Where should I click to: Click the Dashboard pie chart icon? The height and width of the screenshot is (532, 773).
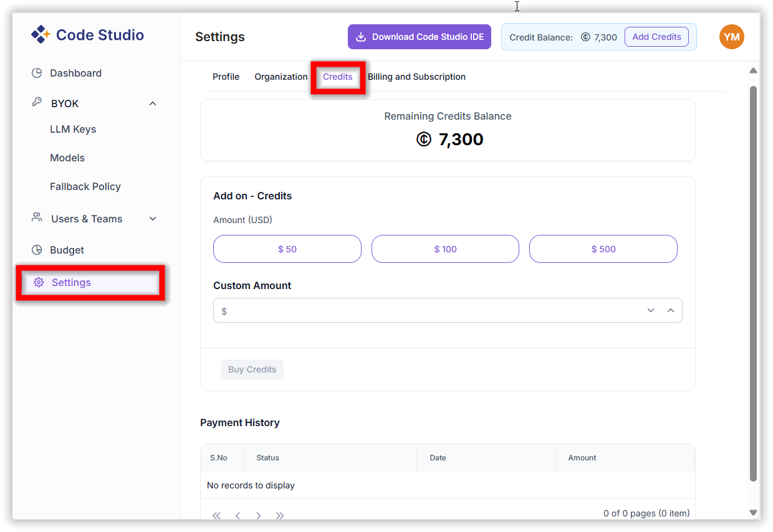click(x=37, y=73)
